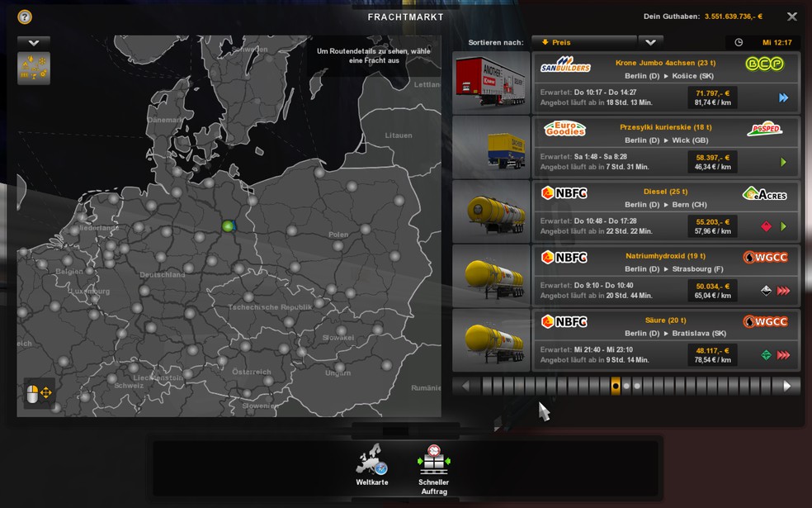Select the highlighted page marker in pager

point(616,386)
